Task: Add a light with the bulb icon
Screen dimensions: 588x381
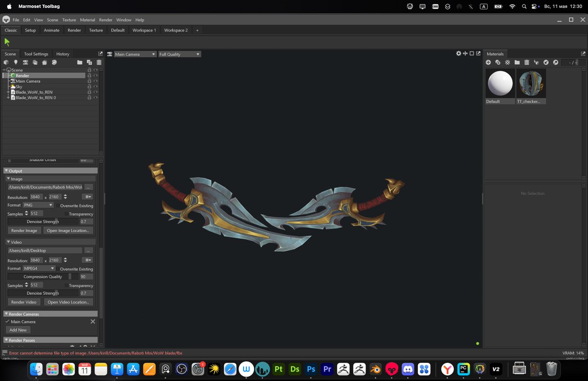Action: tap(16, 62)
